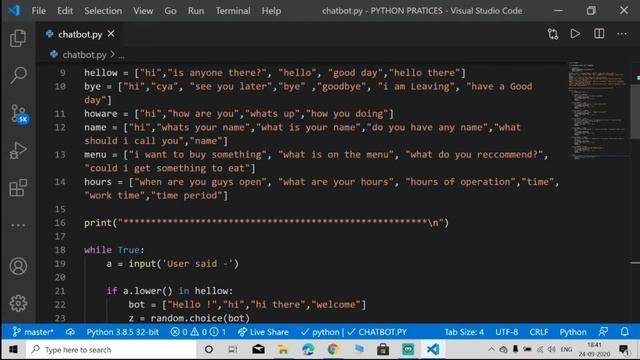Open the Terminal menu

[233, 11]
